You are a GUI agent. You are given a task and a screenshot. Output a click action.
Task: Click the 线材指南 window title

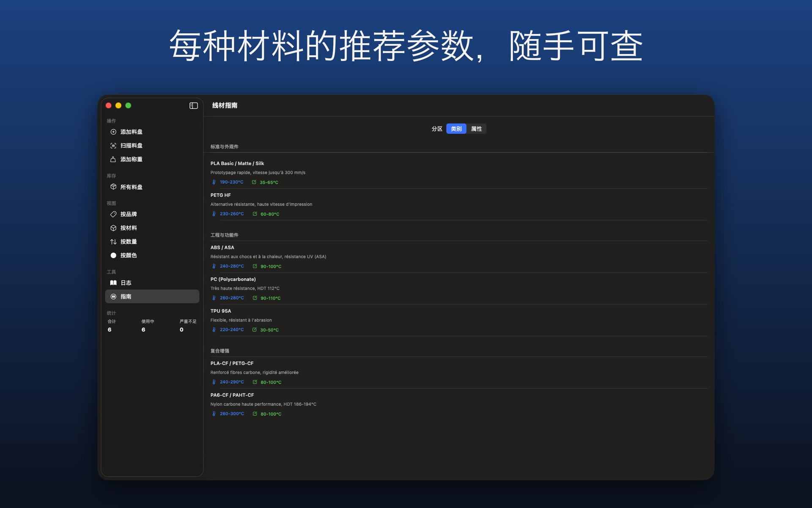pos(225,105)
